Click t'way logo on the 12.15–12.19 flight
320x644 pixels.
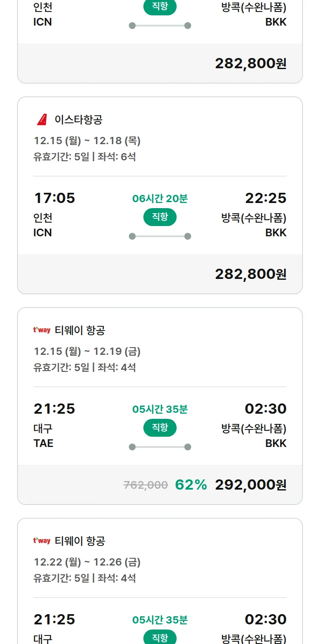coord(42,330)
